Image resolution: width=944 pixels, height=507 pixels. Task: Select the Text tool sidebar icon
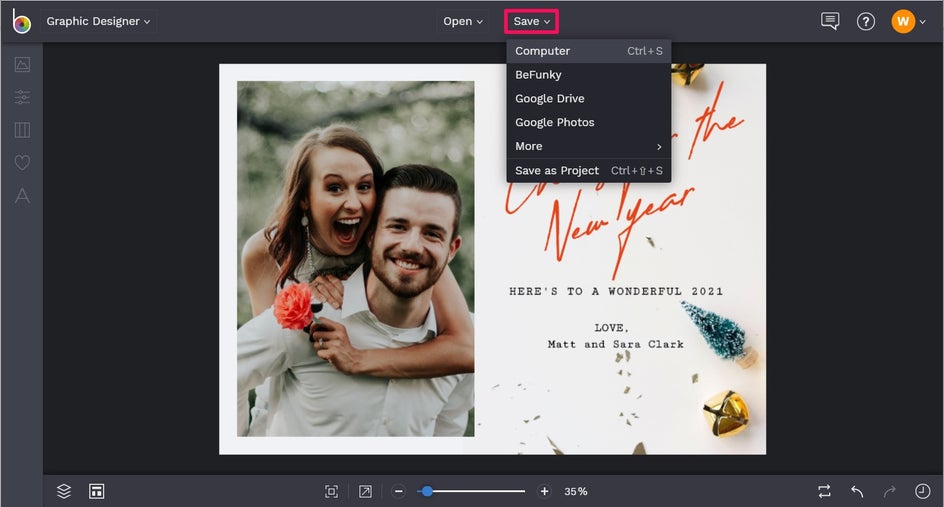coord(22,195)
